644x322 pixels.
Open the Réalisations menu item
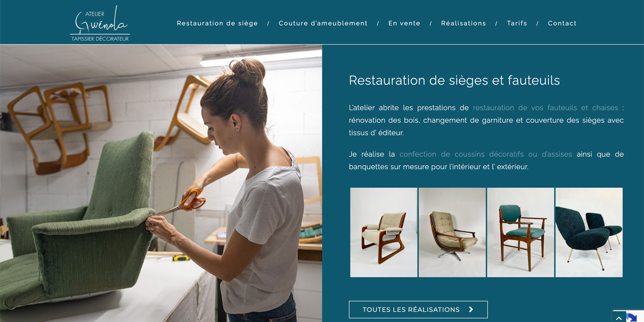[x=464, y=23]
